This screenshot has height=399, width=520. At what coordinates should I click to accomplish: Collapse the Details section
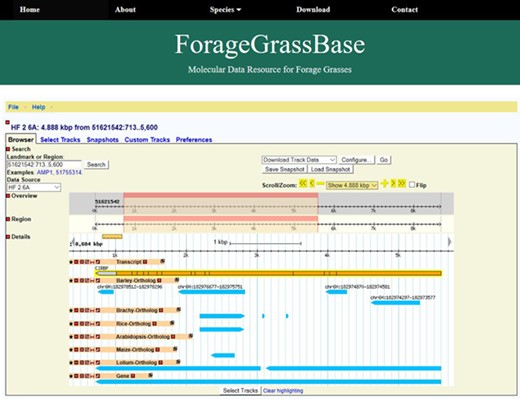(8, 237)
